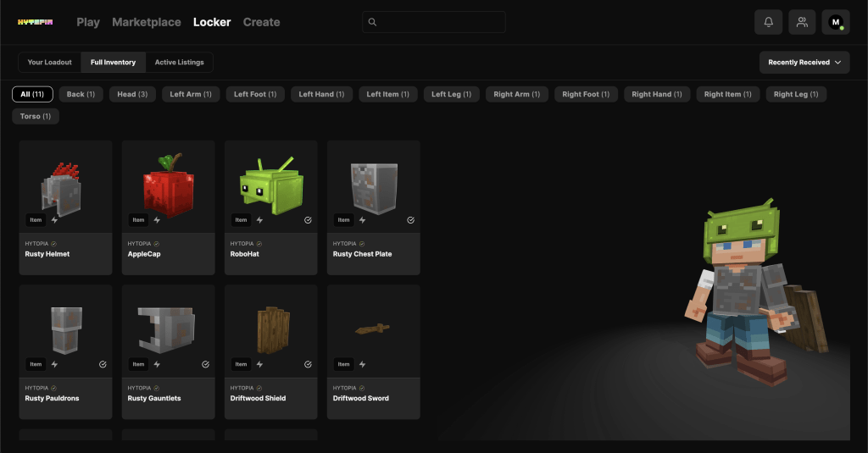Go to the Marketplace page
The image size is (868, 453).
(x=146, y=22)
